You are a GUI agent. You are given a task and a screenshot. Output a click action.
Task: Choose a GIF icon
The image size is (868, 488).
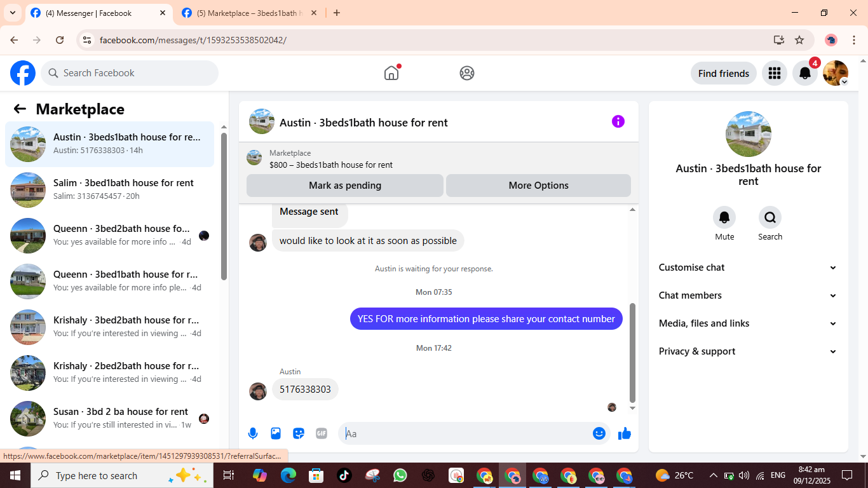[322, 433]
